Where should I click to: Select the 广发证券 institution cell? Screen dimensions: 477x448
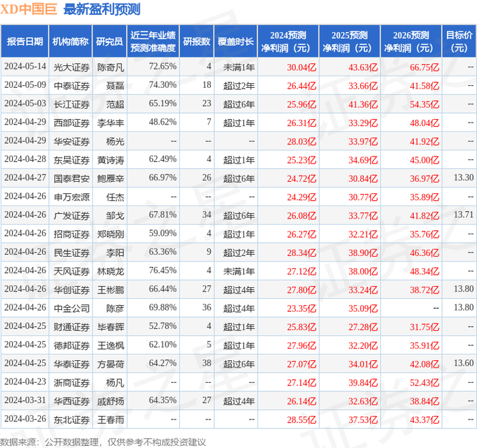[72, 216]
